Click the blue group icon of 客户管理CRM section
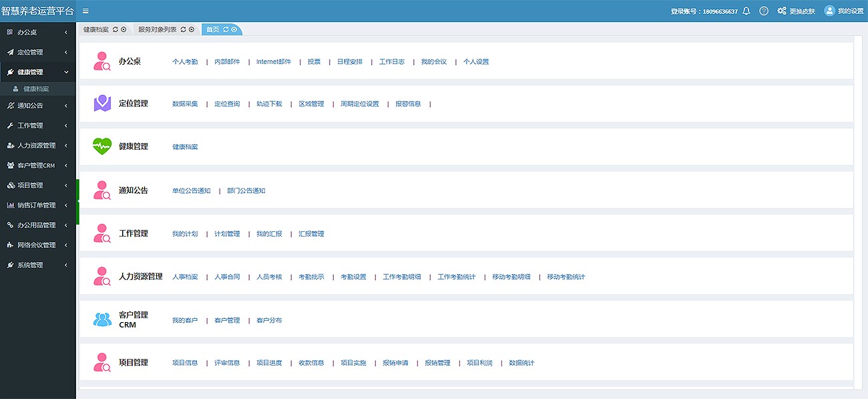This screenshot has height=399, width=868. 102,319
